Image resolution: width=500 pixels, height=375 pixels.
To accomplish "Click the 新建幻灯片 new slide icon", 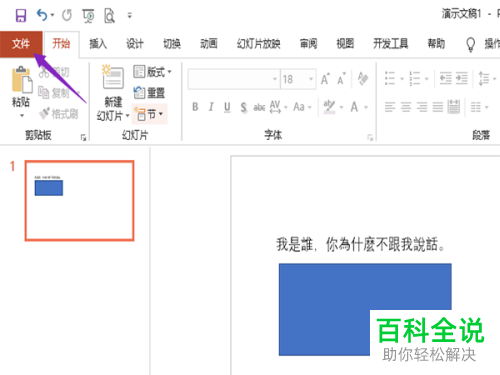I will 113,77.
